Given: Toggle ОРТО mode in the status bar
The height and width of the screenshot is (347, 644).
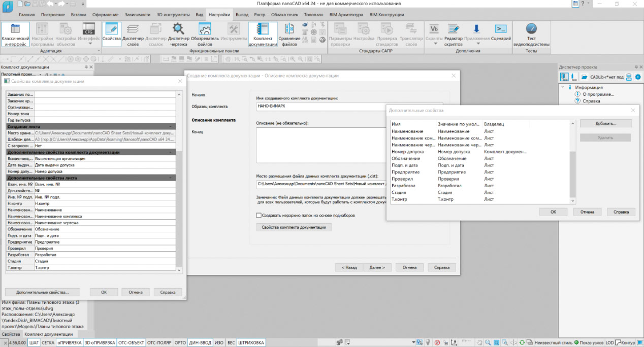Looking at the screenshot, I should 180,343.
